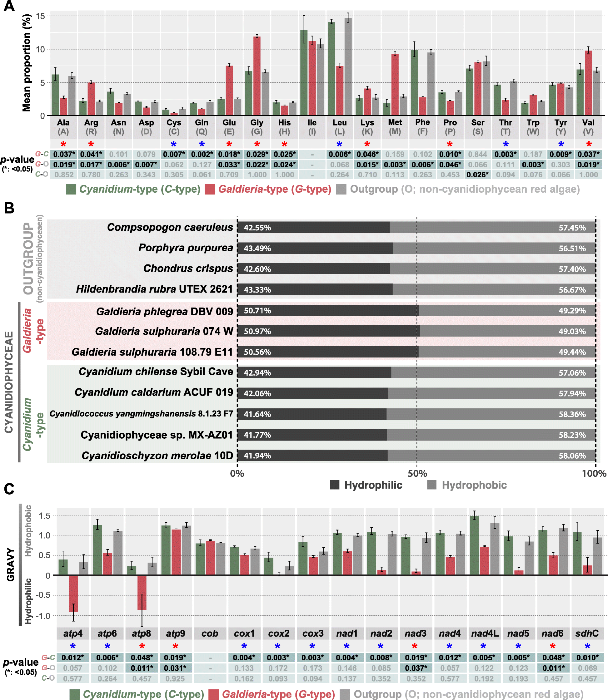Image resolution: width=608 pixels, height=700 pixels.
Task: Click 'Hildenbrandia rubra UTEX 2621' label
Action: click(x=155, y=289)
